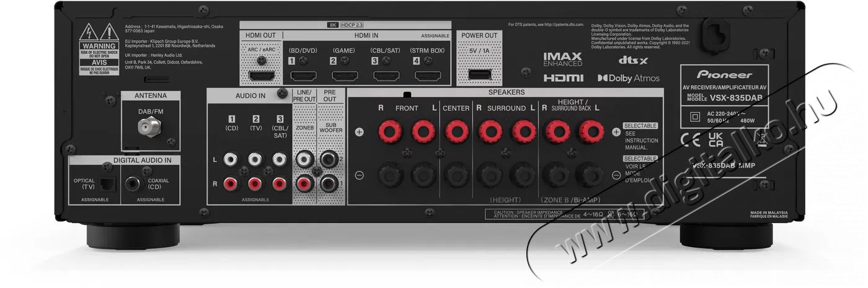Viewport: 868px width, 288px height.
Task: Click the COAXIAL (CD) digital input jack
Action: click(x=133, y=184)
